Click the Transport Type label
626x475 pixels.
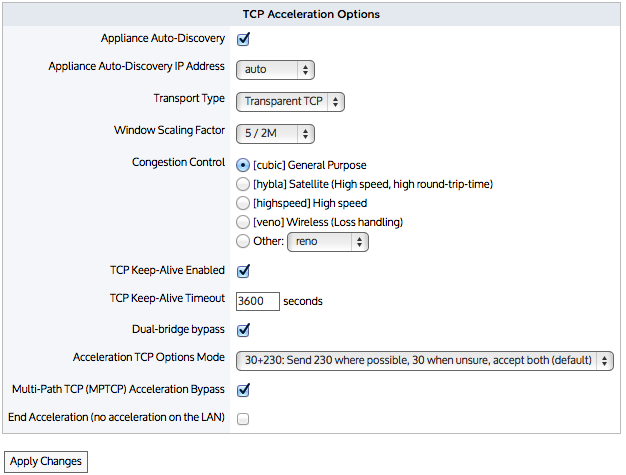189,99
